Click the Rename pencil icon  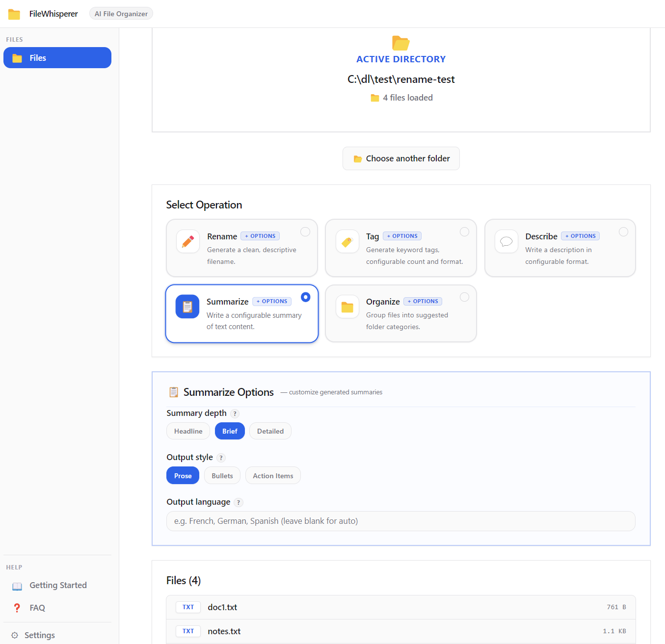(x=188, y=241)
